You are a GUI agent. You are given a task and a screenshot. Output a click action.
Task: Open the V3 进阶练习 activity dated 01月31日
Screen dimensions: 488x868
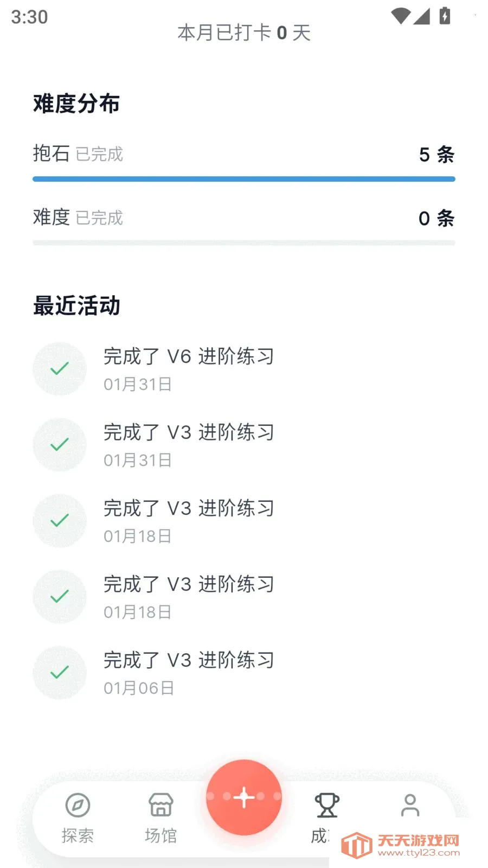pyautogui.click(x=189, y=433)
